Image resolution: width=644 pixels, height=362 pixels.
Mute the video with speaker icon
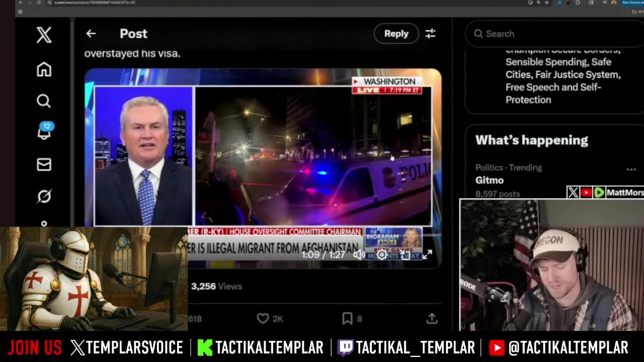[359, 255]
